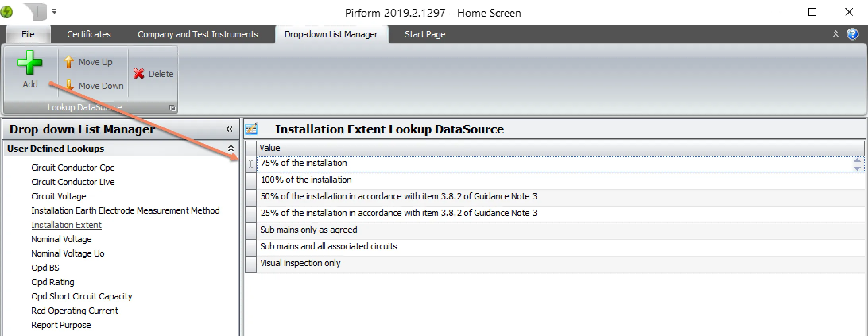
Task: Click the Pirform green application logo icon
Action: point(7,12)
